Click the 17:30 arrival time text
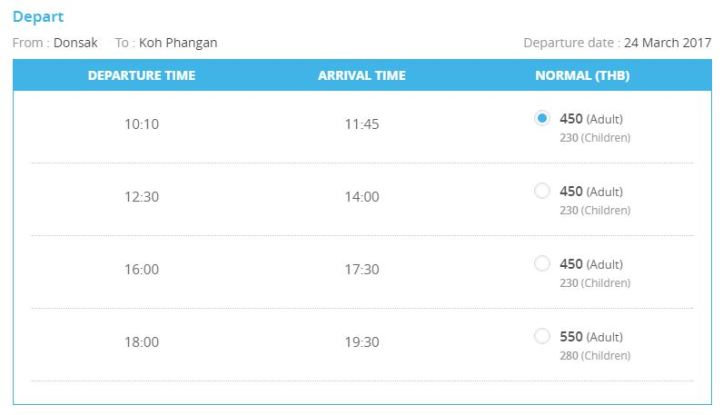The width and height of the screenshot is (723, 415). [x=362, y=270]
